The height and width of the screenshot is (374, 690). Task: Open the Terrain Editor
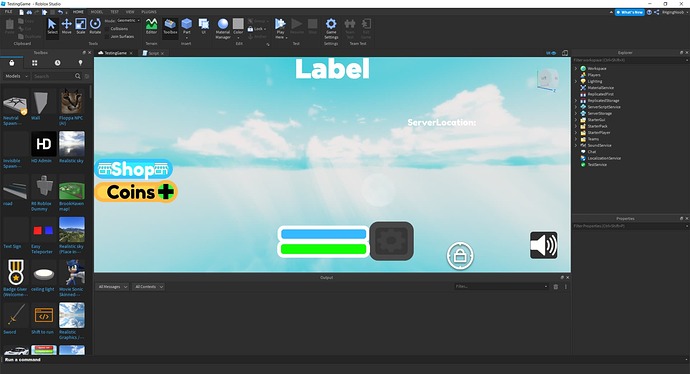151,26
